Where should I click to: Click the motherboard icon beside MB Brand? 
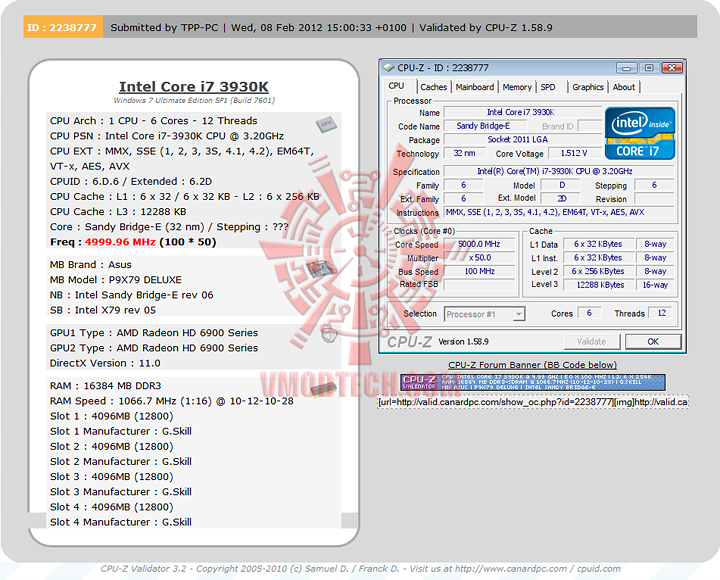[x=320, y=268]
